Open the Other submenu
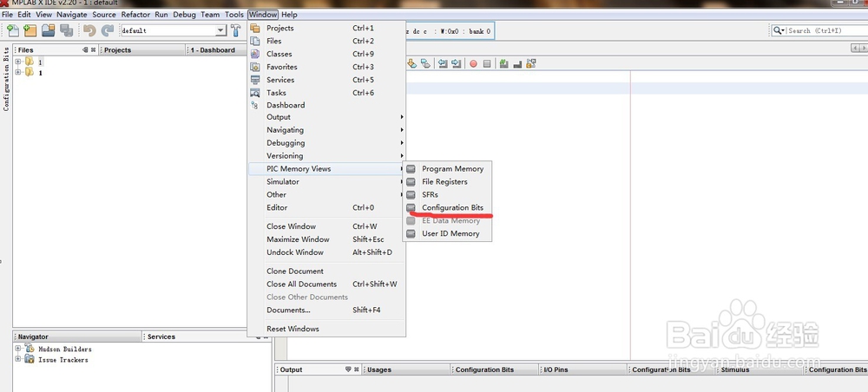868x392 pixels. click(x=326, y=194)
